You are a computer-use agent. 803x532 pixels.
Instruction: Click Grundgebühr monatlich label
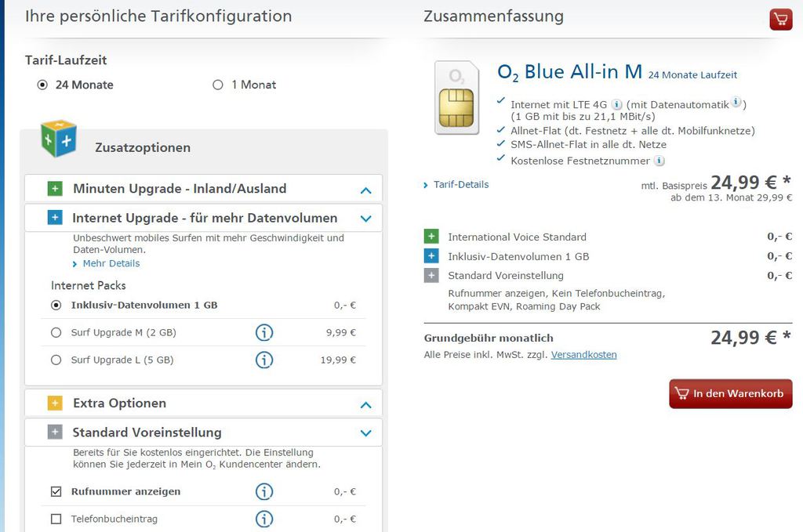[x=489, y=338]
